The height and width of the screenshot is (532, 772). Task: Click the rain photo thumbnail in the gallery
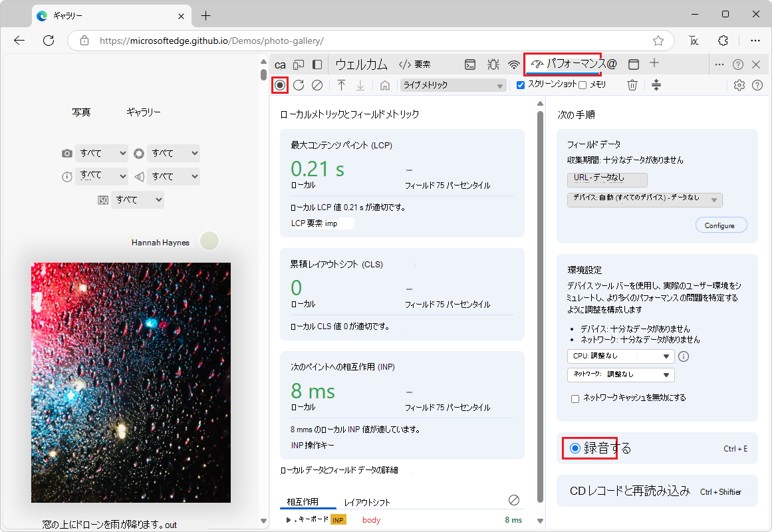(130, 382)
